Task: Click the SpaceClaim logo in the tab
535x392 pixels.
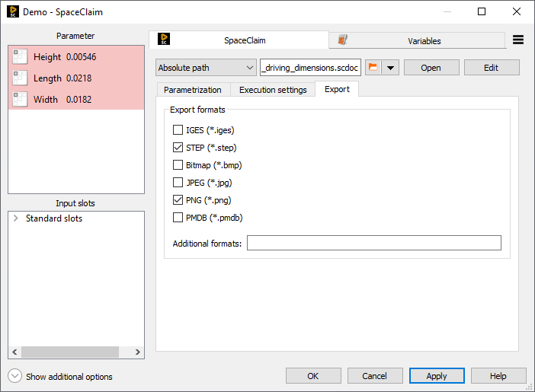Action: click(164, 39)
